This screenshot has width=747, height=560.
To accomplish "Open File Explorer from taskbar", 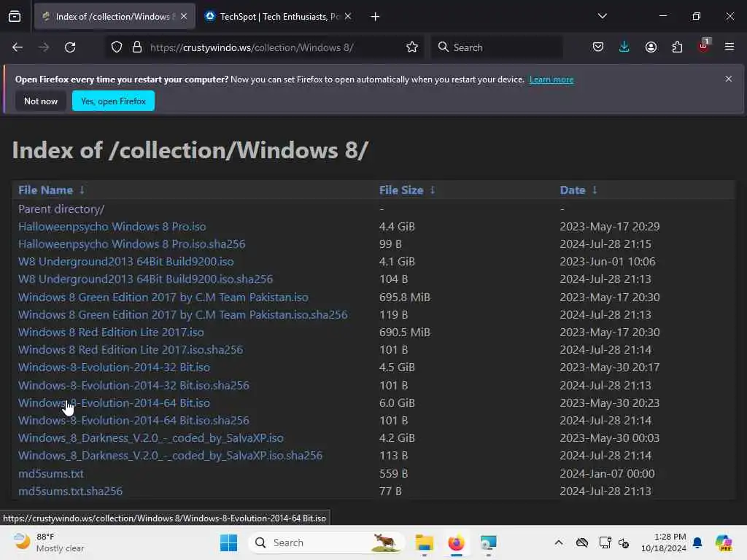I will [x=424, y=542].
